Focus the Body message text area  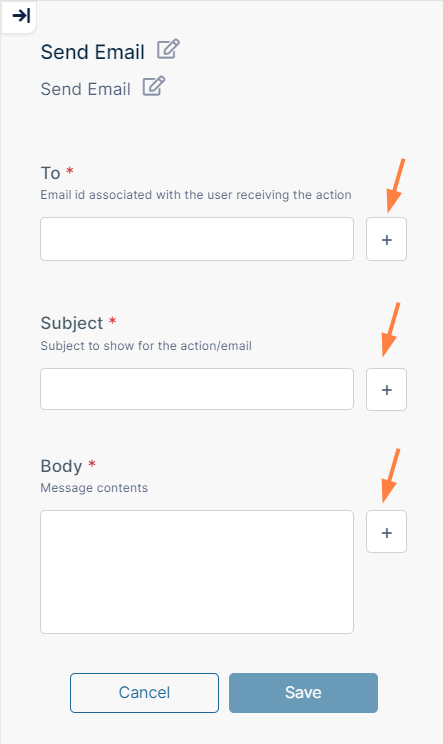coord(197,572)
